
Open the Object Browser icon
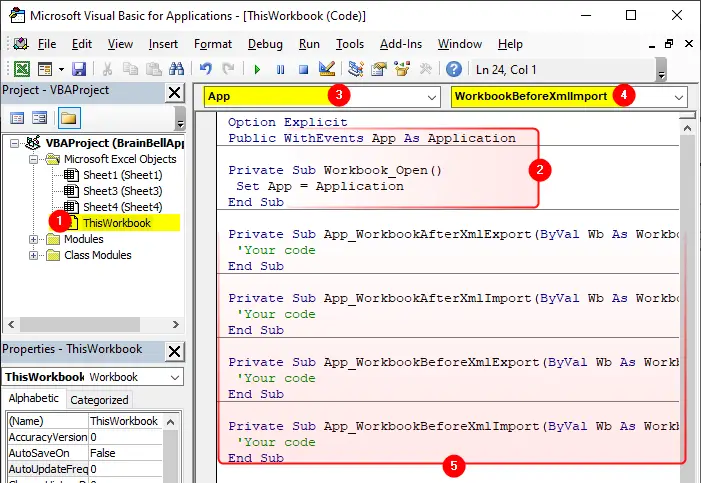click(x=402, y=69)
